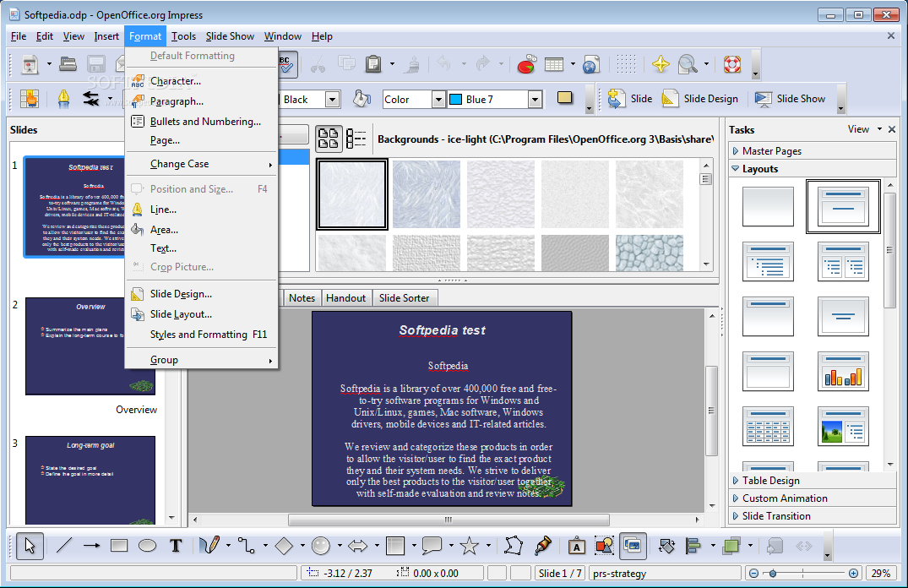Open the Blue 7 fill color dropdown

coord(535,100)
